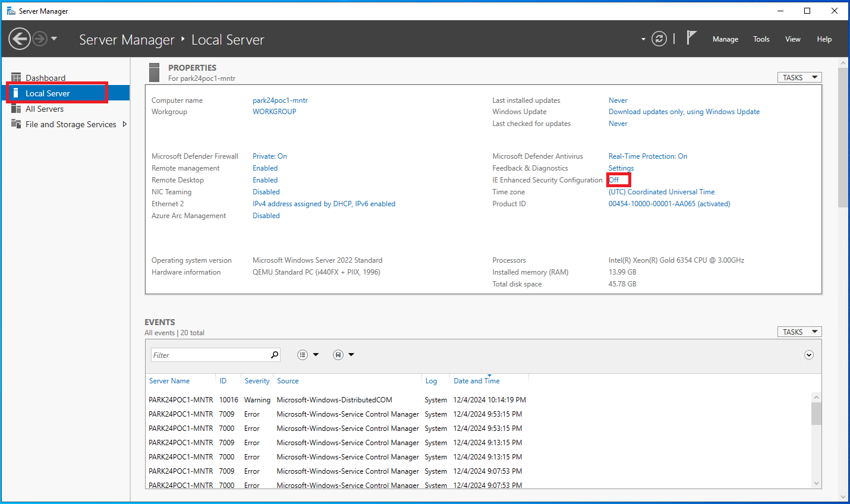Sort by ID column header
850x504 pixels.
click(223, 381)
